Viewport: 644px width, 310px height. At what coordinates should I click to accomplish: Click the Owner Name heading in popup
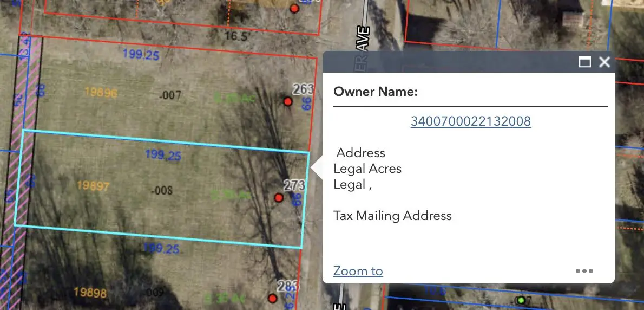coord(376,92)
